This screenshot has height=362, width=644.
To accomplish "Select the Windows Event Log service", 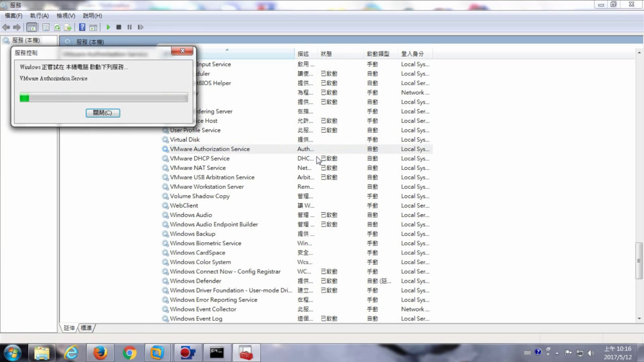I will click(x=296, y=319).
